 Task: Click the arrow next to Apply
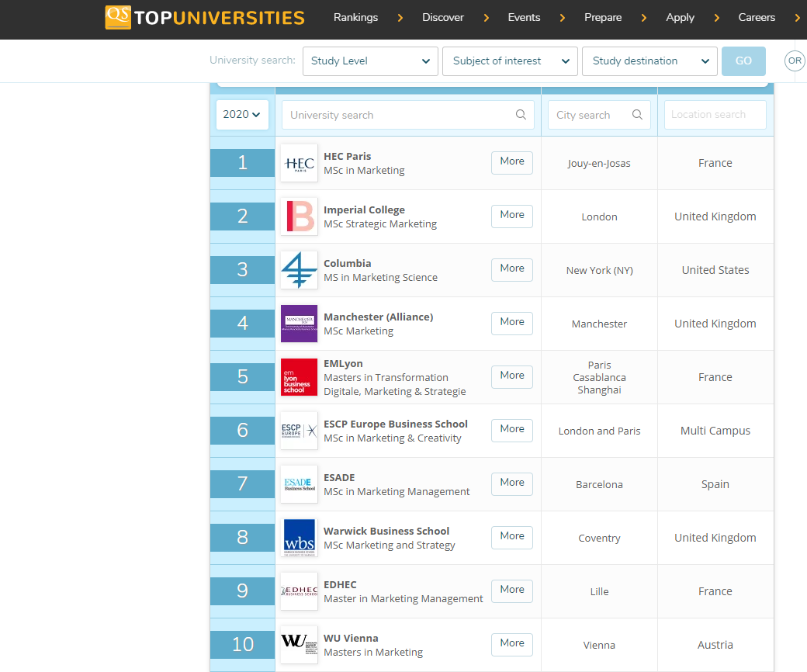717,18
